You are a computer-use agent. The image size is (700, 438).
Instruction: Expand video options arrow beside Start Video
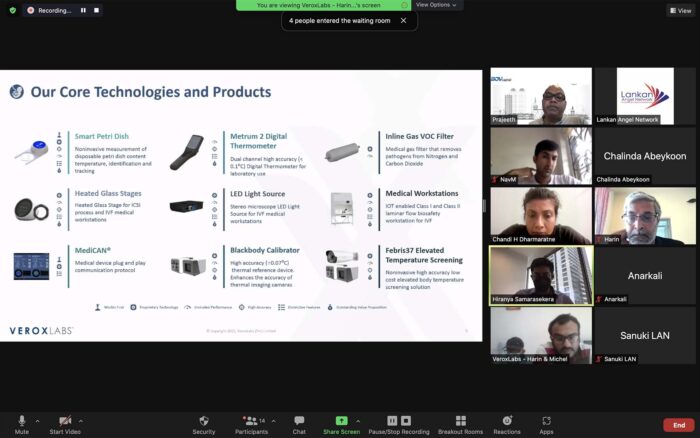[81, 420]
